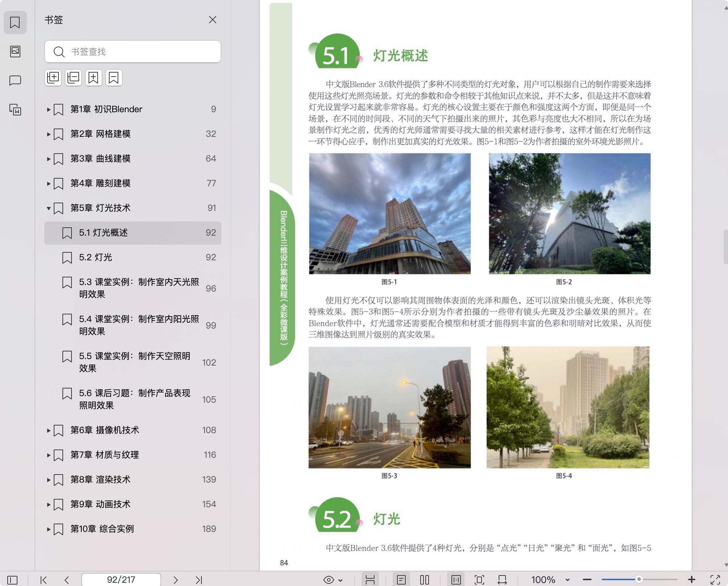Screen dimensions: 728x586
Task: Open bookmark 5.5 制作天空照明效果
Action: tap(133, 362)
